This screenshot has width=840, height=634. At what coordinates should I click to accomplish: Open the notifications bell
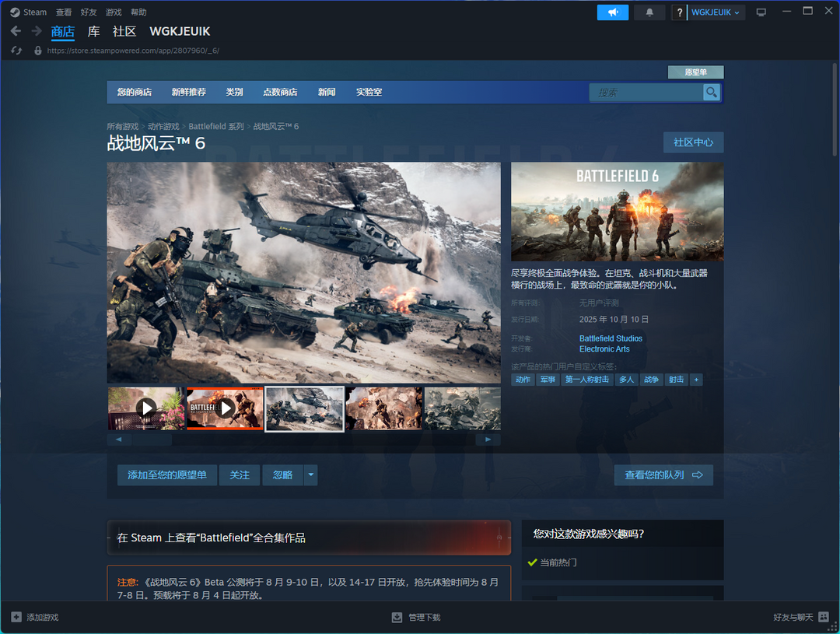[x=649, y=12]
